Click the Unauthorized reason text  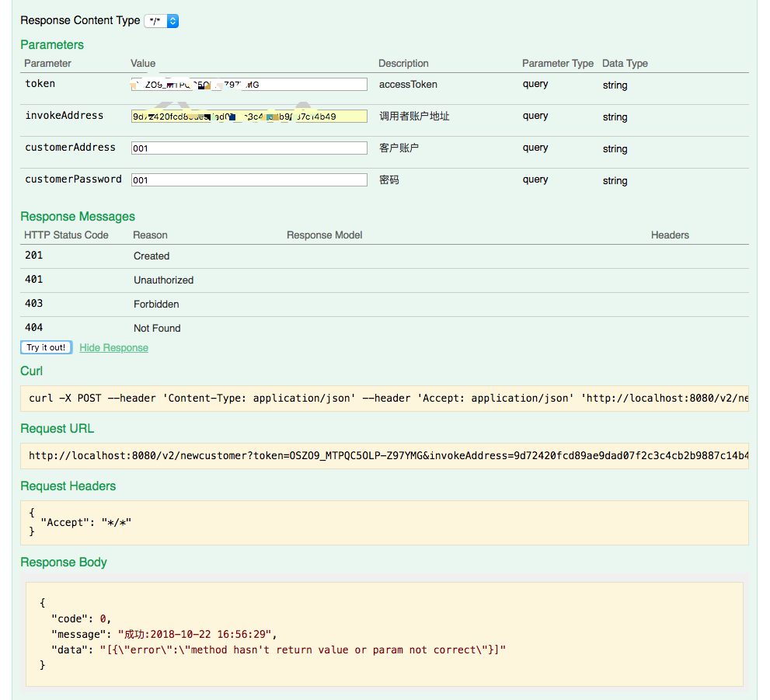(x=163, y=280)
